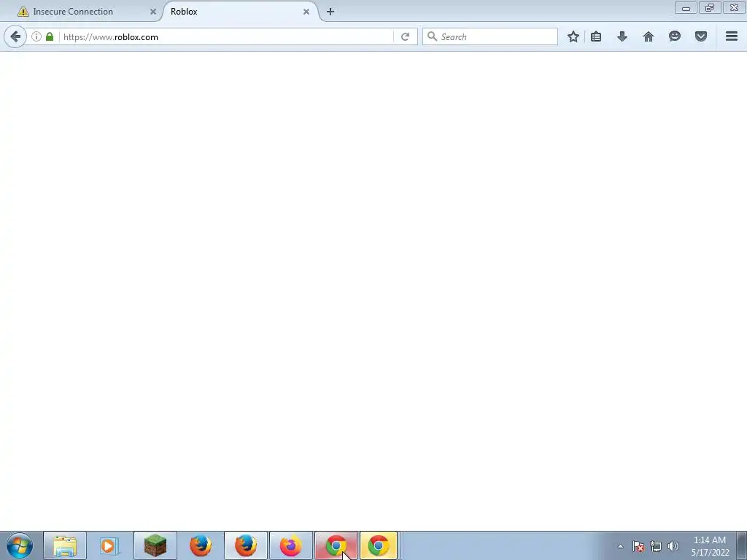Screen dimensions: 747x560
Task: Open the Firefox hamburger menu
Action: pyautogui.click(x=732, y=36)
